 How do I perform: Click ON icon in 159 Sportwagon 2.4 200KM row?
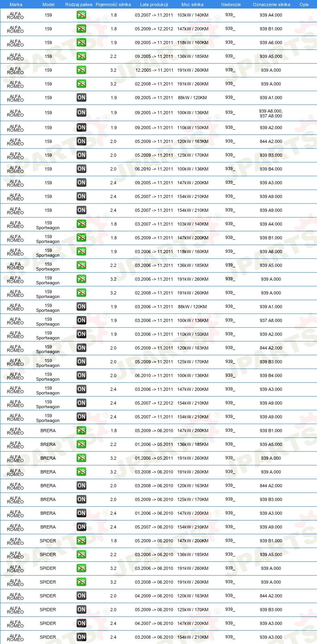click(x=81, y=389)
